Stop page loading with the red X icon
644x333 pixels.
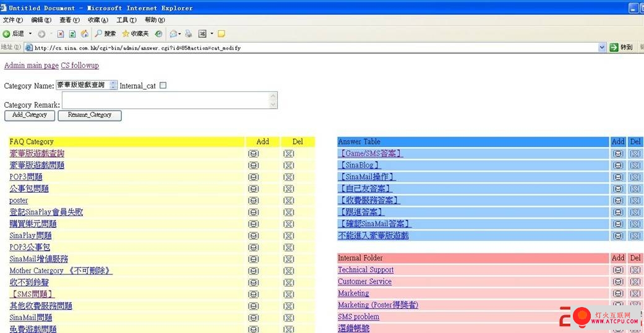61,33
